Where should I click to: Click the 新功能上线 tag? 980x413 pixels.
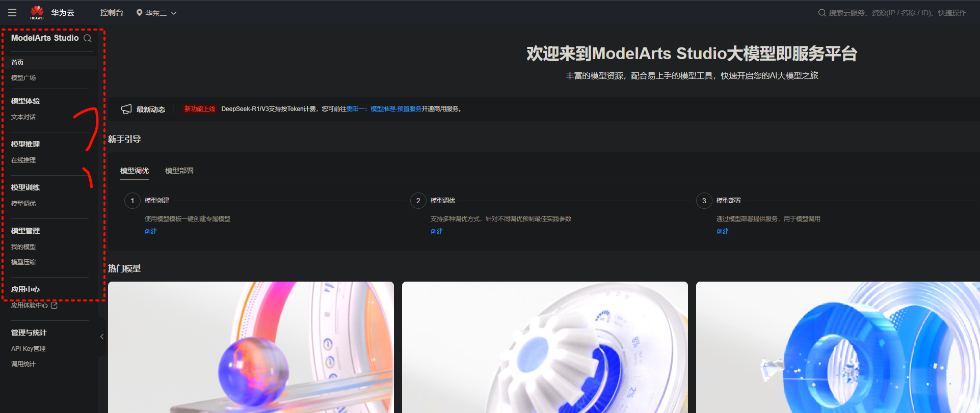pos(200,109)
